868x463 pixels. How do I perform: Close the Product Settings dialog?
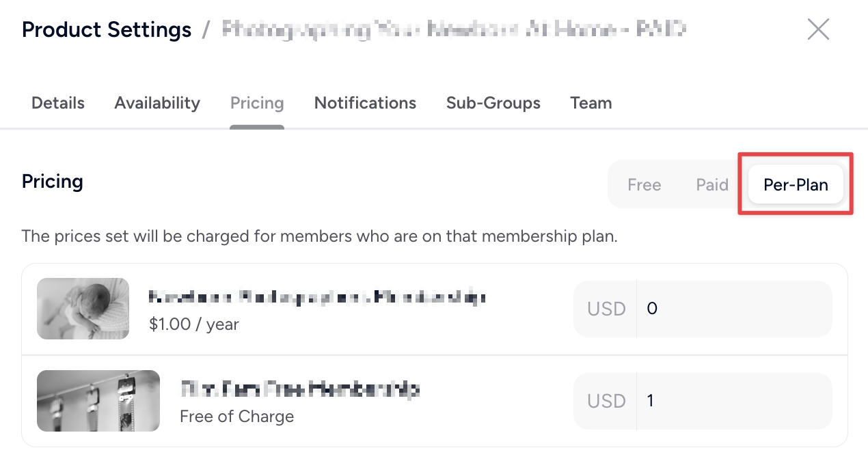point(818,29)
